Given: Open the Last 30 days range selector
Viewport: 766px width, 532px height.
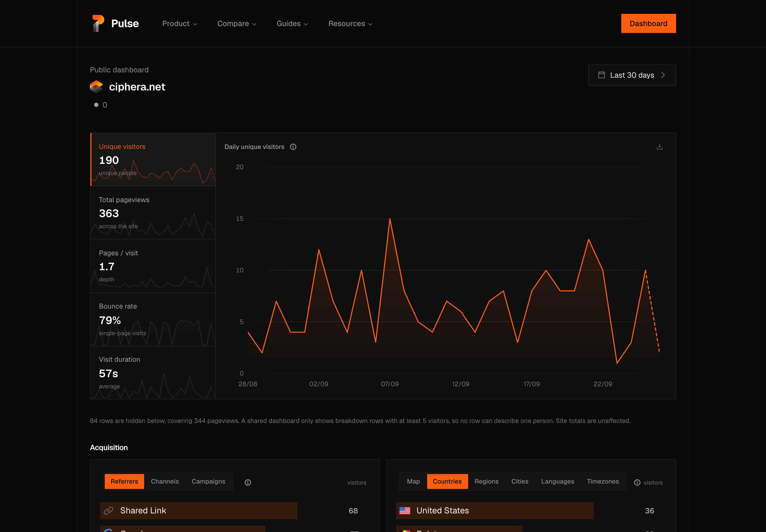Looking at the screenshot, I should coord(632,75).
